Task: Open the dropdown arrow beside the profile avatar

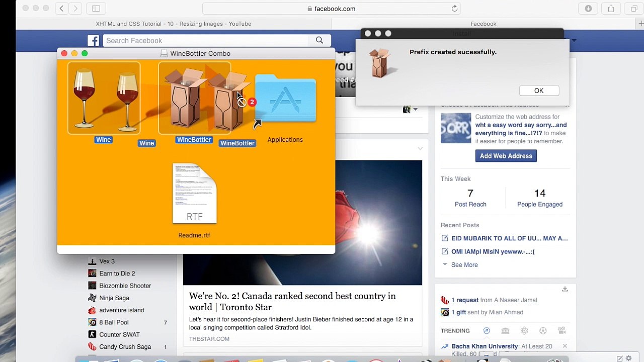Action: coord(415,110)
